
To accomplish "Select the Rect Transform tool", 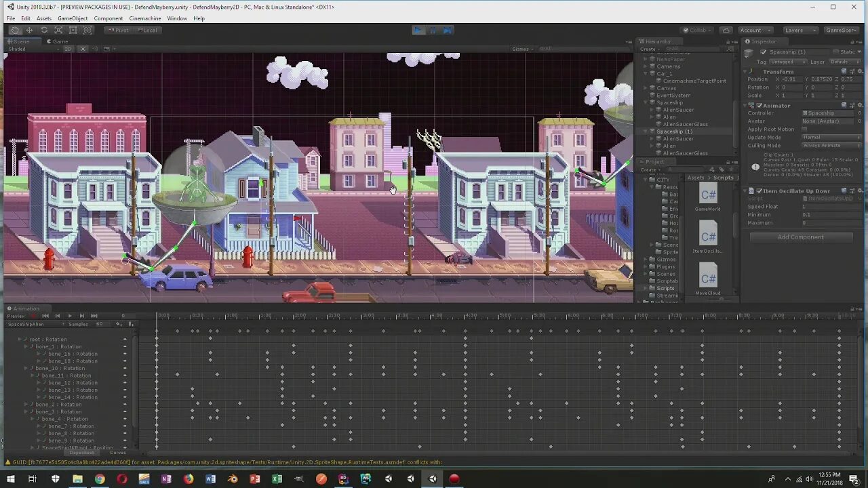I will click(x=73, y=30).
